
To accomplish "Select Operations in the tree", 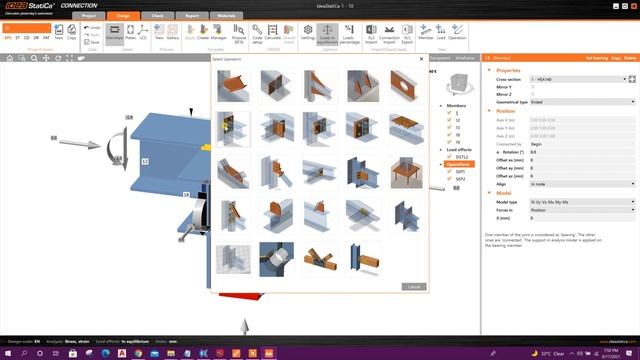I will (x=459, y=164).
